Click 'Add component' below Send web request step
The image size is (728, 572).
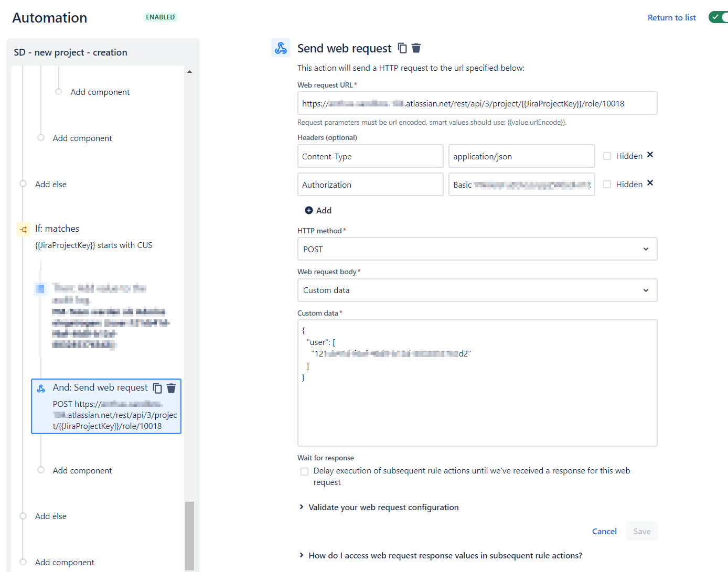tap(82, 470)
